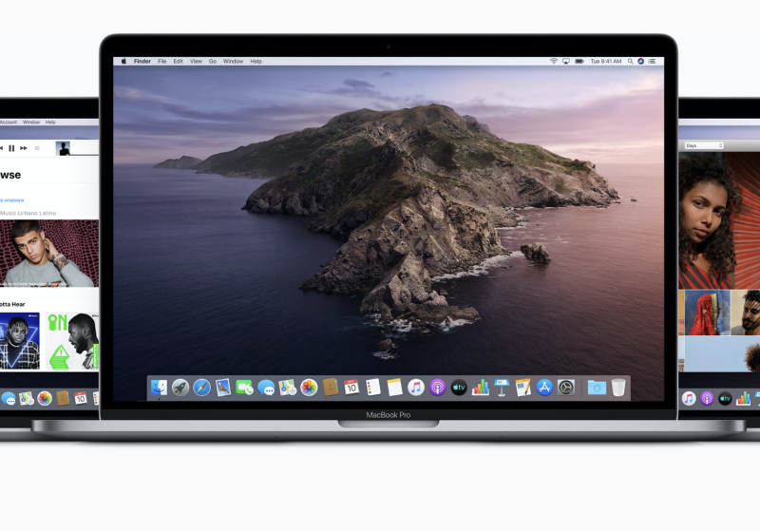Viewport: 760px width, 532px height.
Task: Click the AirPlay display icon in menu bar
Action: click(x=565, y=61)
